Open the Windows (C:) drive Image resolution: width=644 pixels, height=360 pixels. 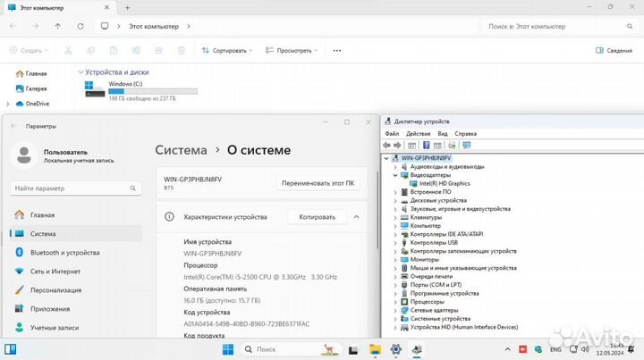tap(141, 90)
